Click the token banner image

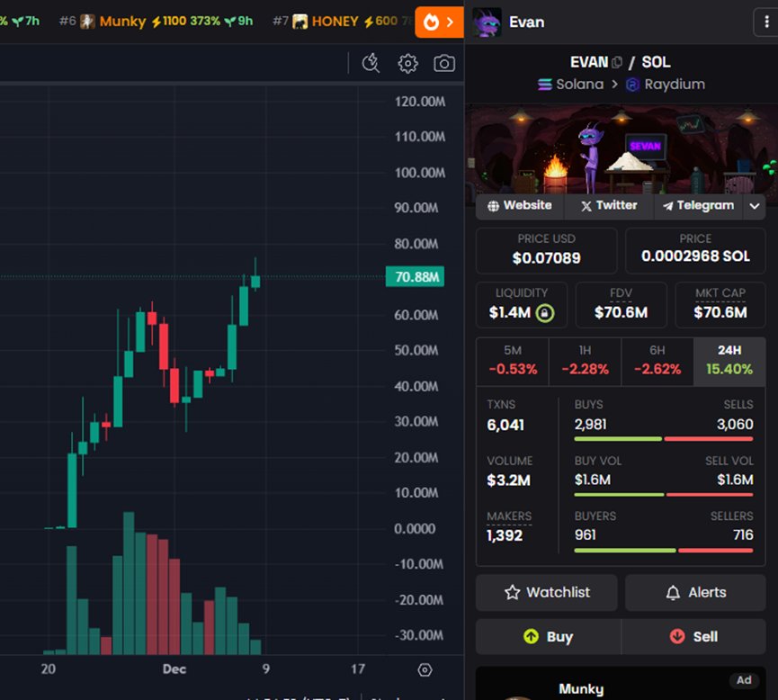pyautogui.click(x=621, y=149)
